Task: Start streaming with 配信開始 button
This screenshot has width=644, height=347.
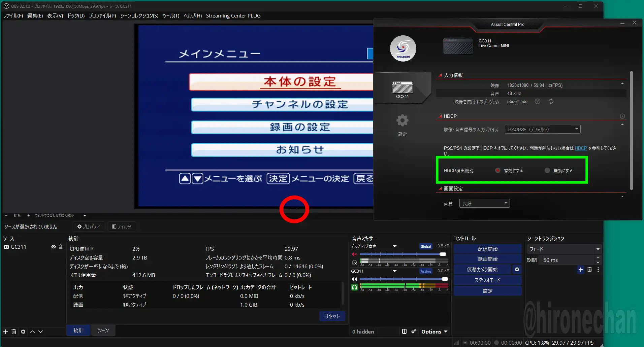Action: tap(487, 249)
